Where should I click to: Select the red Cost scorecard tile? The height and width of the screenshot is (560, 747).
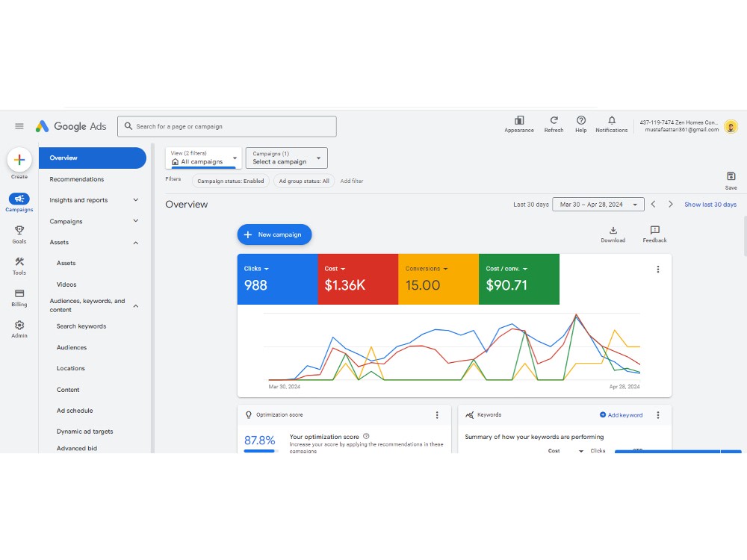click(x=358, y=279)
